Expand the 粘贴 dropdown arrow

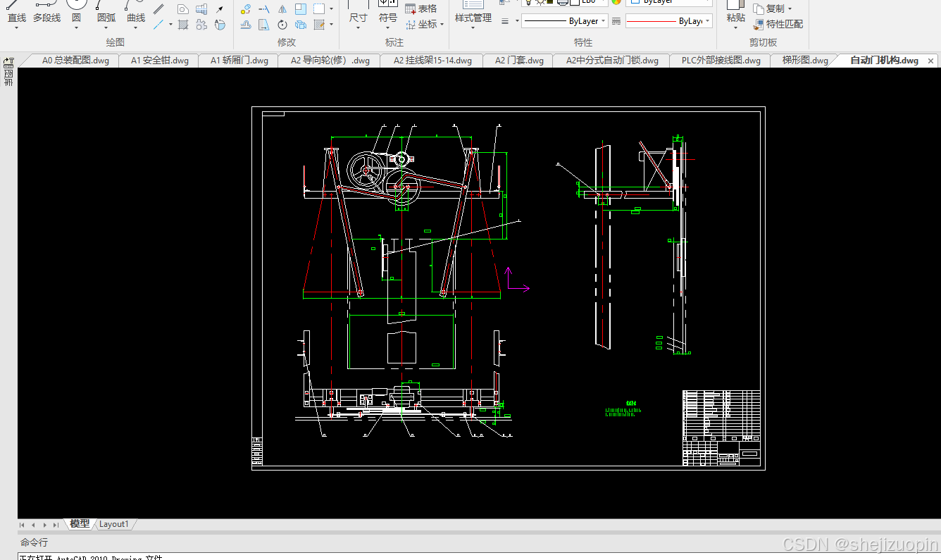[735, 28]
